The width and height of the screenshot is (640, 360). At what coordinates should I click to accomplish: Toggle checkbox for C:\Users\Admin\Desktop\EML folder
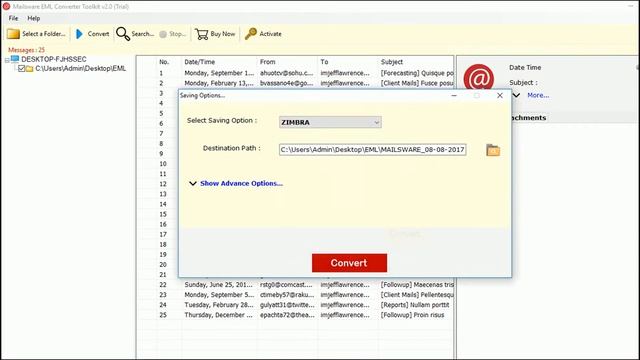pyautogui.click(x=22, y=69)
